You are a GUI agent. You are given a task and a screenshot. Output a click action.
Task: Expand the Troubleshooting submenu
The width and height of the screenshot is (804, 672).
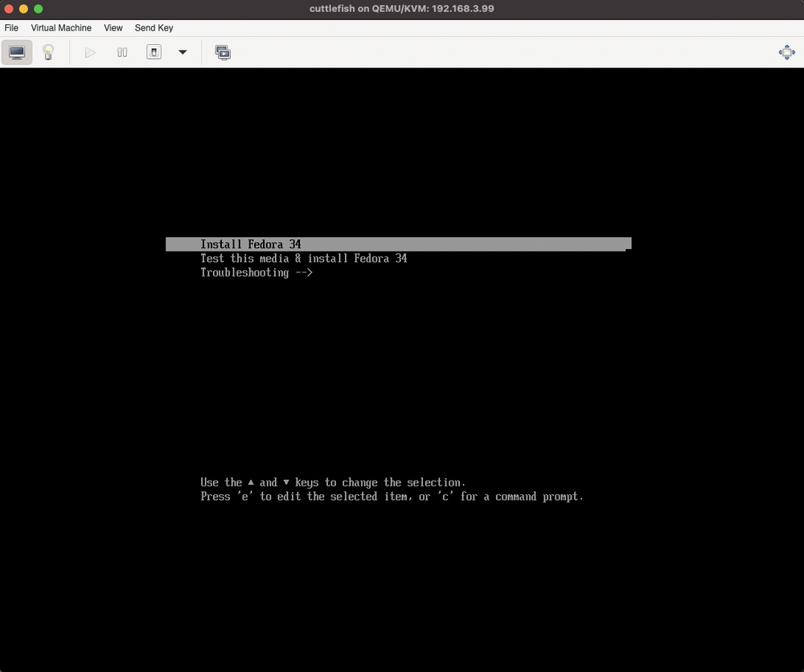pyautogui.click(x=256, y=272)
